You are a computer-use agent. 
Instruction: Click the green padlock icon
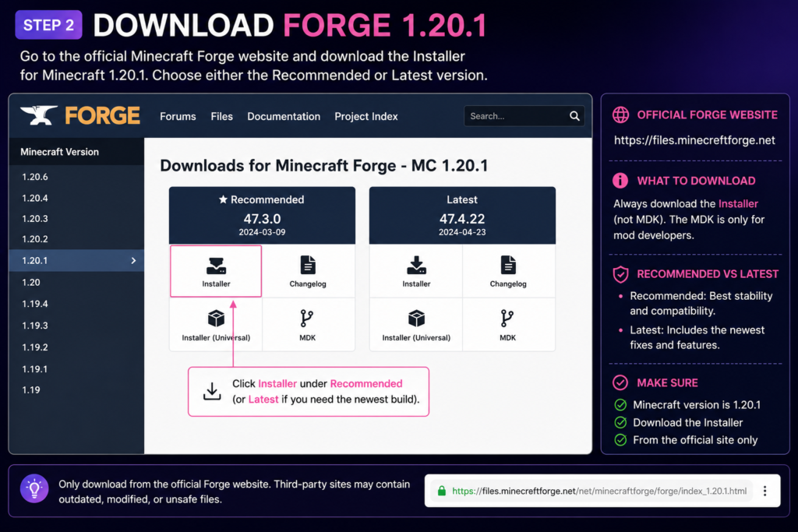click(x=441, y=491)
